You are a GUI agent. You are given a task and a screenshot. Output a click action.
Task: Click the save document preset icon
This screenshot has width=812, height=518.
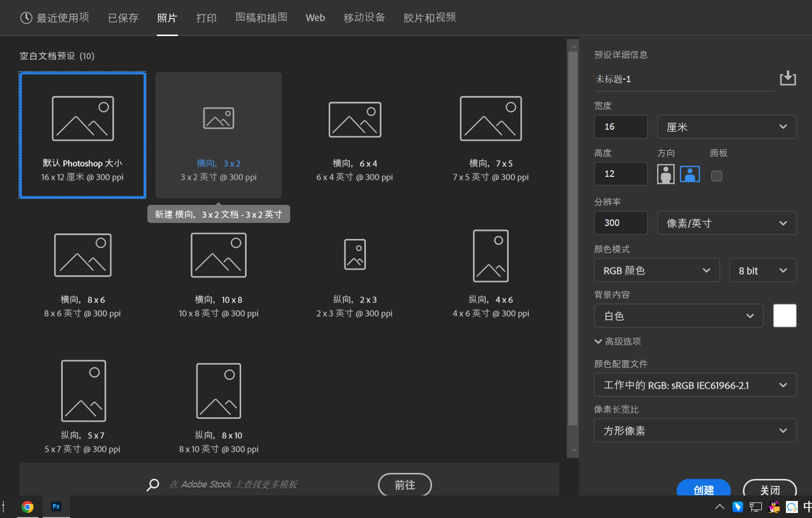(x=788, y=78)
